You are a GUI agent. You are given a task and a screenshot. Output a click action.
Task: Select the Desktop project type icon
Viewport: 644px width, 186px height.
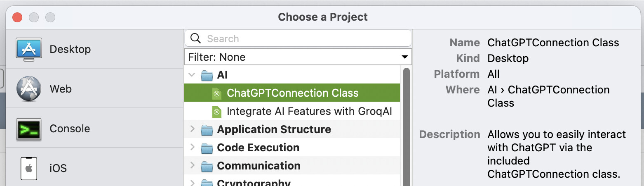29,49
